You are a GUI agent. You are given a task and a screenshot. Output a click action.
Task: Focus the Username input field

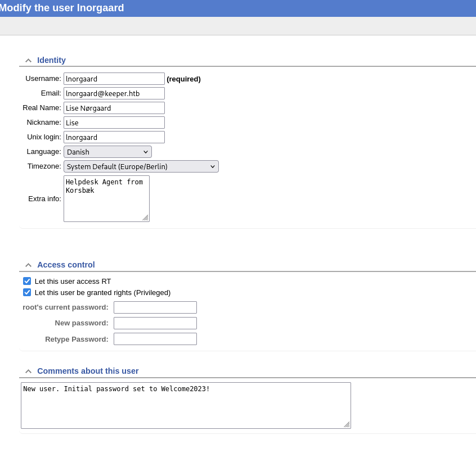(x=114, y=79)
